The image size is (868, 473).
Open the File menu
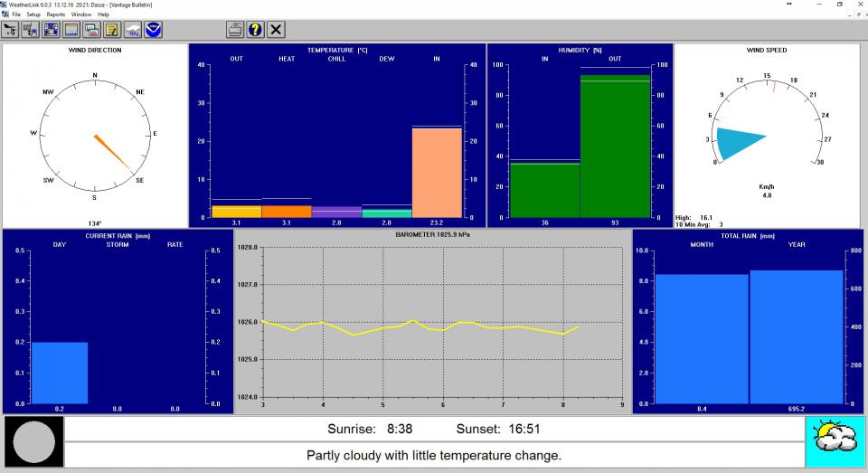16,14
